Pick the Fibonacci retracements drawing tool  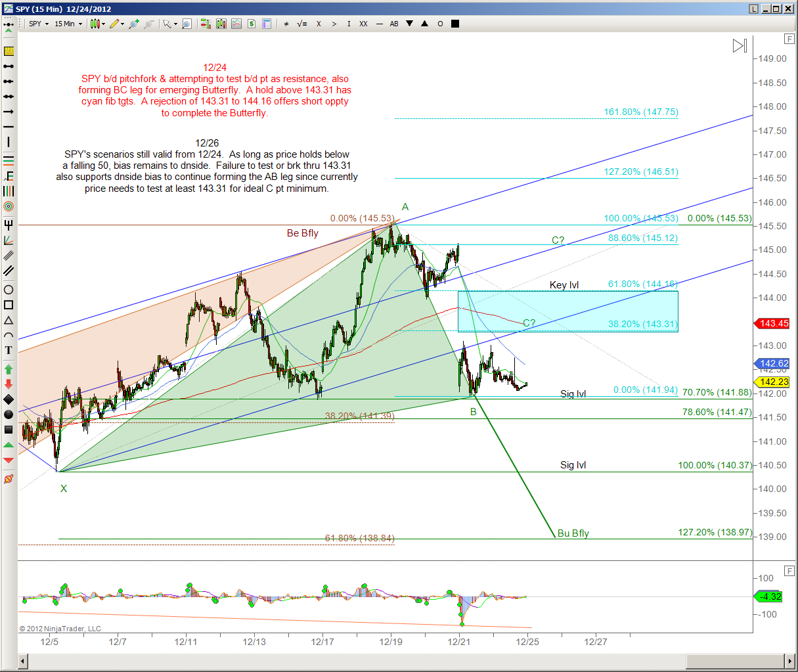[x=9, y=160]
